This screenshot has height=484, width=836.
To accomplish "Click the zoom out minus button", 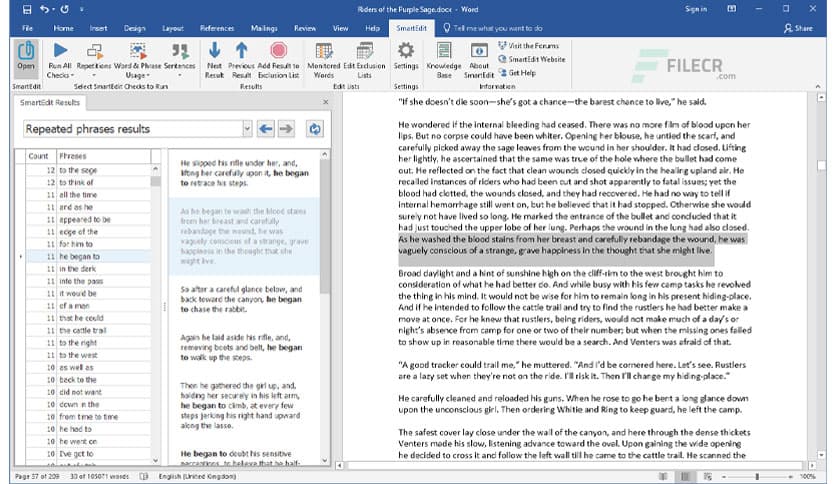I will [x=724, y=476].
